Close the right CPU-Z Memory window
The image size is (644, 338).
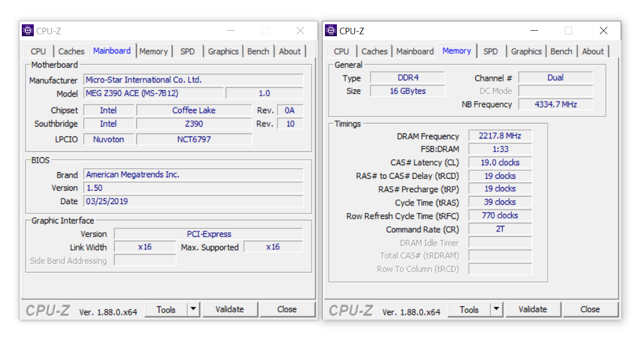(603, 31)
